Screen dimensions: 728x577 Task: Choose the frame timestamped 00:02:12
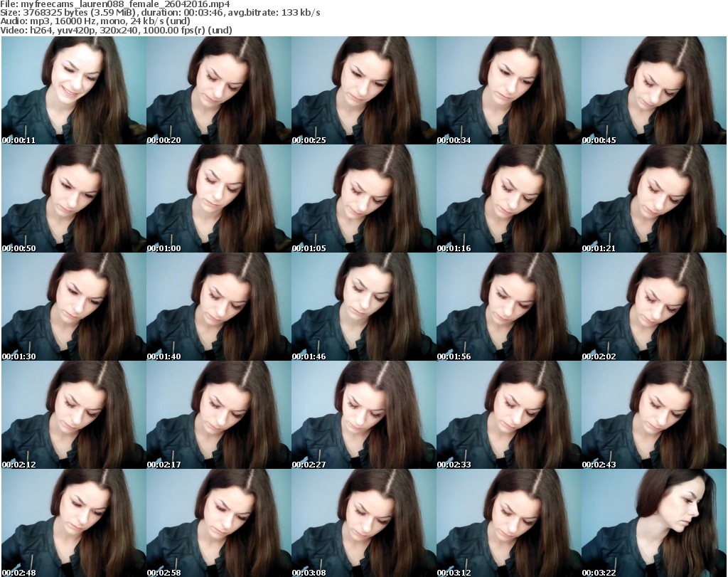pyautogui.click(x=74, y=415)
